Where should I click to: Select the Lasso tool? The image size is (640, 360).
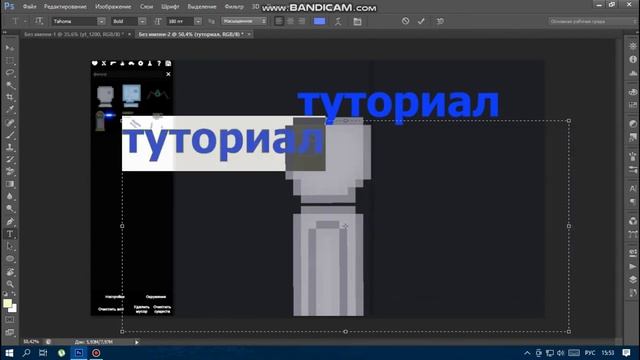10,73
